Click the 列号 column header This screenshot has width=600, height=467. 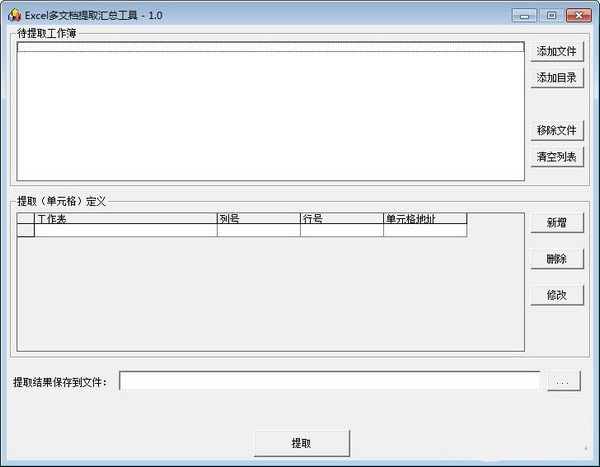(x=259, y=219)
